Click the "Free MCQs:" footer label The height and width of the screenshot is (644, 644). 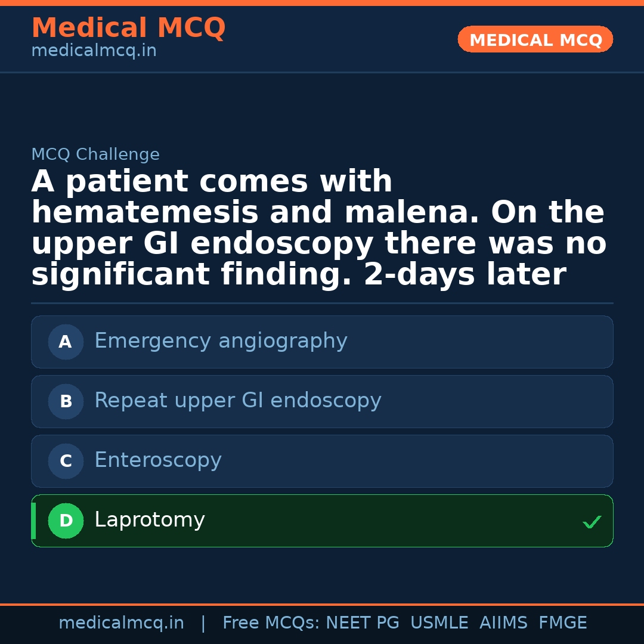click(x=271, y=623)
